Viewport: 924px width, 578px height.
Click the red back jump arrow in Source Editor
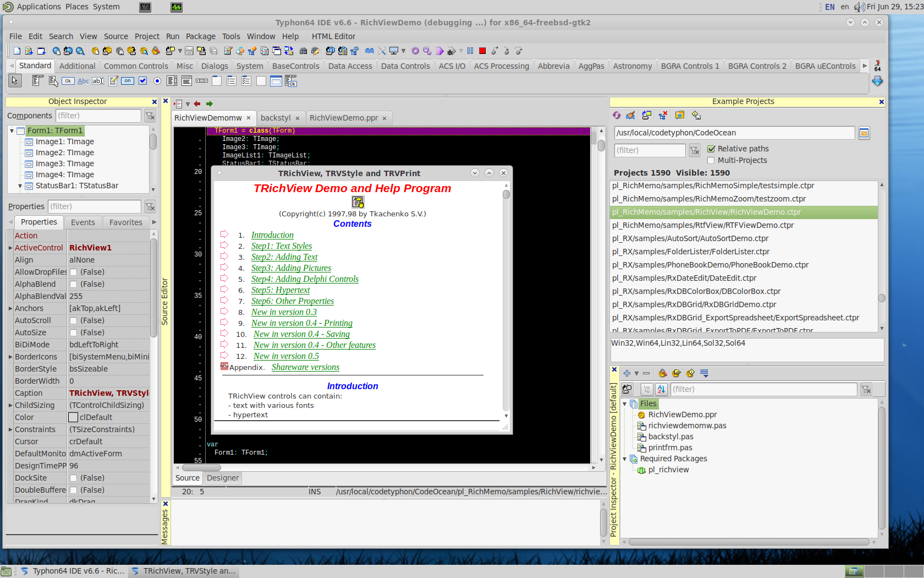197,103
